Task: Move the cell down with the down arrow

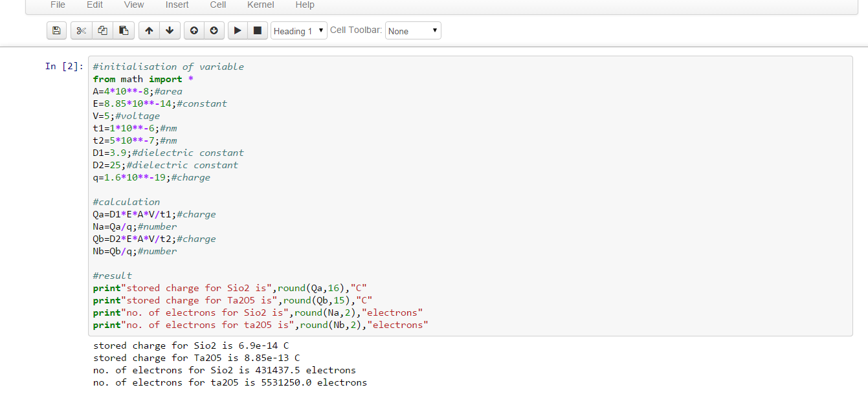Action: (170, 30)
